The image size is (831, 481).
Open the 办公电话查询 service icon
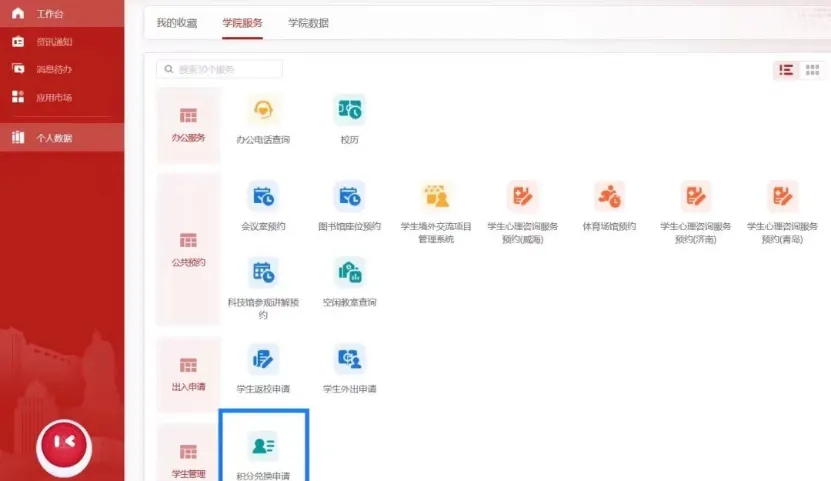263,110
